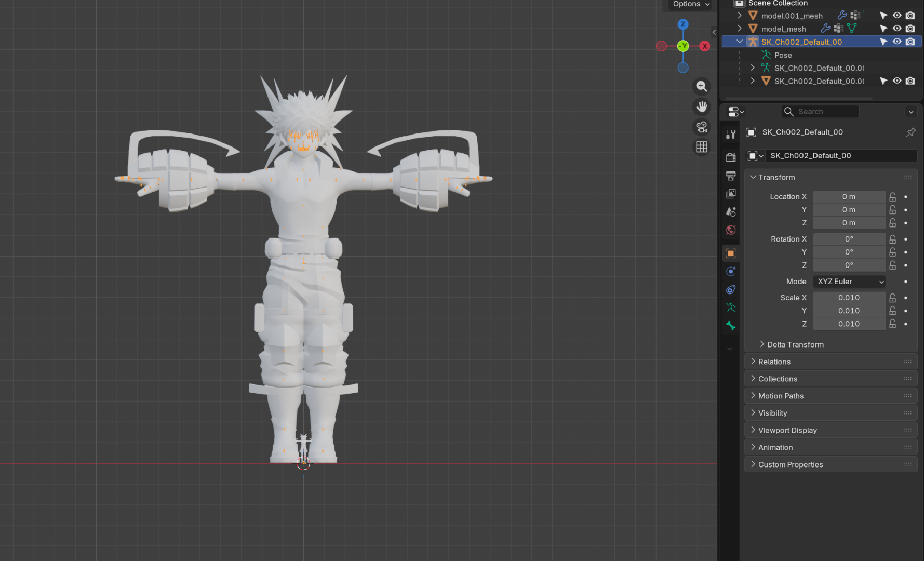
Task: Click the armature icon of SK_Ch002_Default_00
Action: (x=753, y=42)
